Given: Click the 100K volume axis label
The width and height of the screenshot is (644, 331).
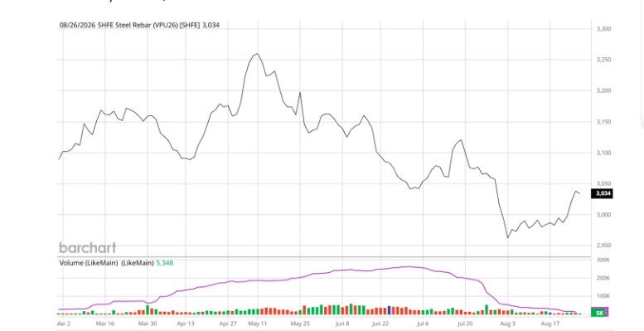Looking at the screenshot, I should (603, 296).
